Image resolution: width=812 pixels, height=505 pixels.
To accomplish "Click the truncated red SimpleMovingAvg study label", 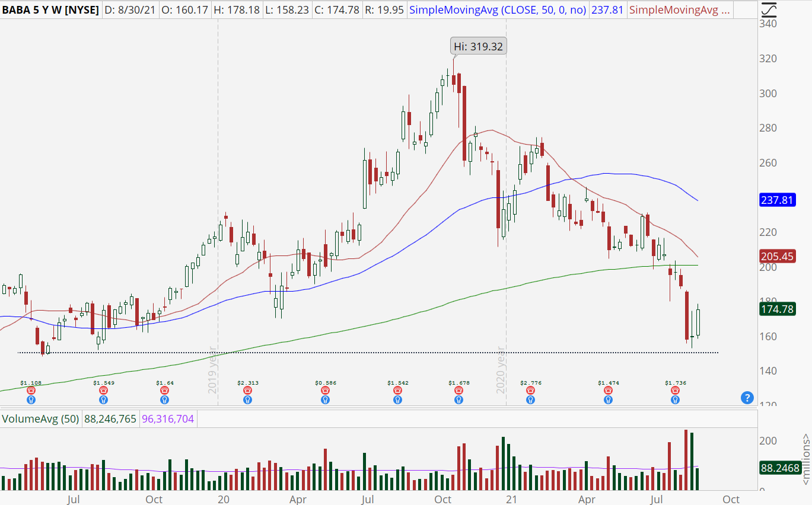I will (680, 10).
